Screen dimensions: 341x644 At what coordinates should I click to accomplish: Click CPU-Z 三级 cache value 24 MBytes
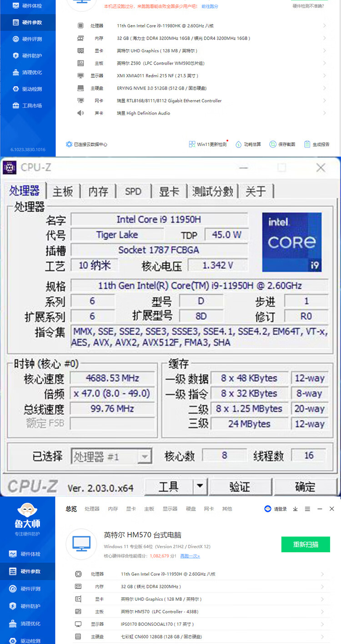click(249, 424)
